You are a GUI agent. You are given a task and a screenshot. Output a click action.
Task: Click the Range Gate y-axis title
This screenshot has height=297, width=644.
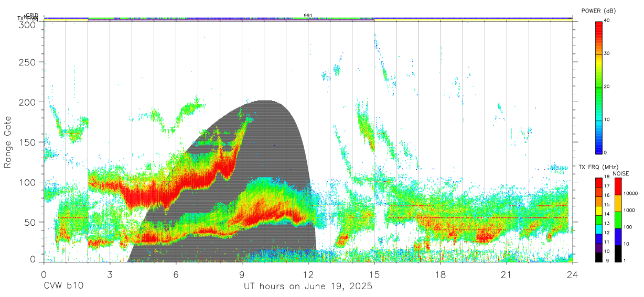[x=8, y=142]
